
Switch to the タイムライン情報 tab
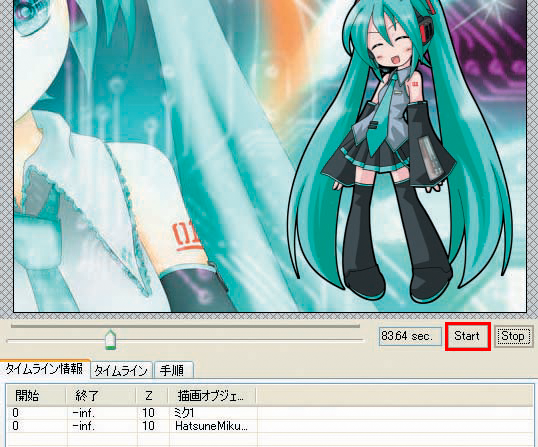(x=45, y=369)
